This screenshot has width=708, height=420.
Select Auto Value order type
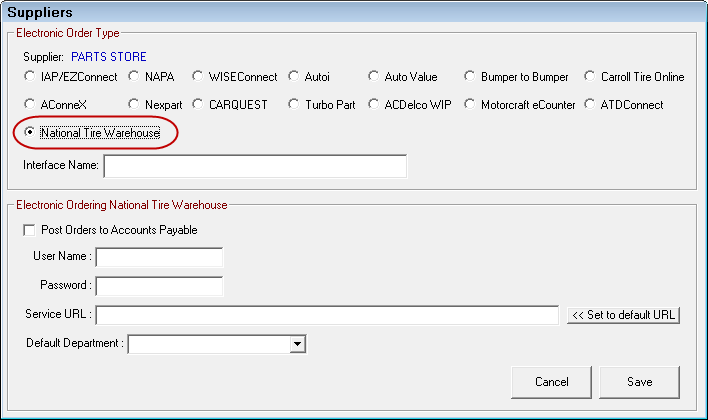pos(374,77)
